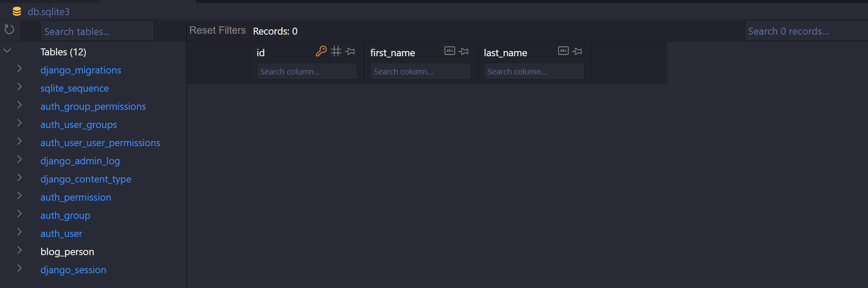Click the text type icon on first_name column
The width and height of the screenshot is (868, 288).
(450, 51)
